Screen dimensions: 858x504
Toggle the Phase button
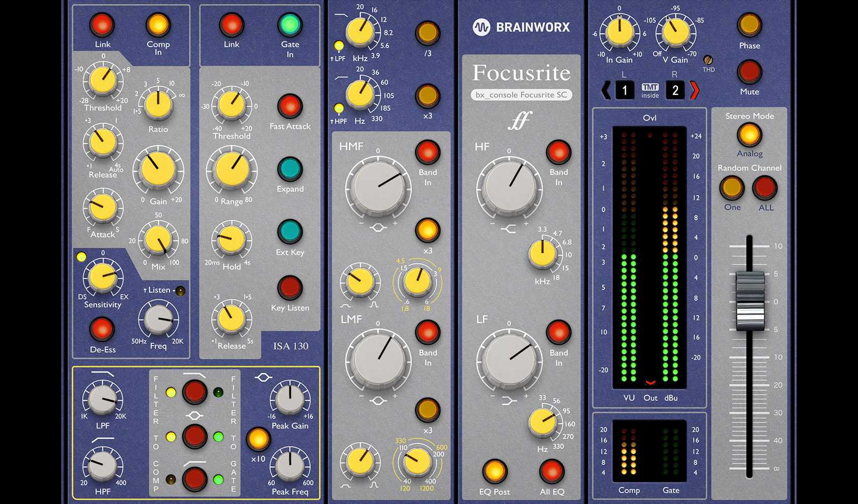[x=749, y=25]
